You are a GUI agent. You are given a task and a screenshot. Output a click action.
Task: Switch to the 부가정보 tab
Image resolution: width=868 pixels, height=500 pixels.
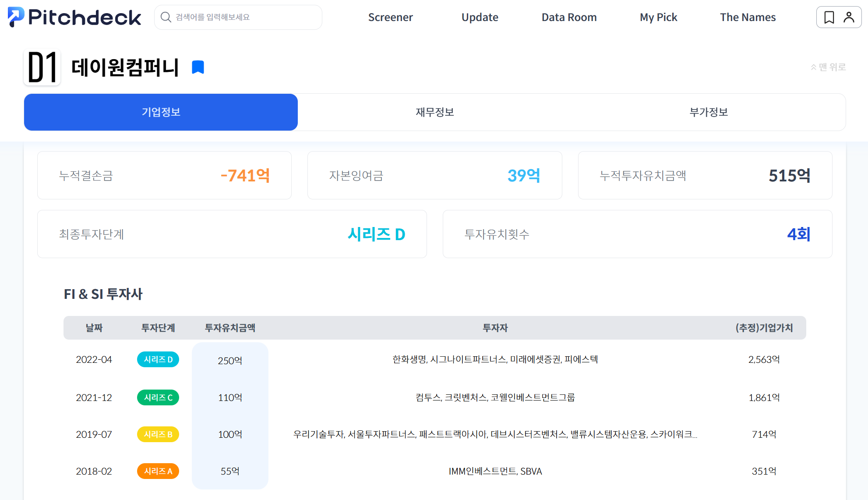point(708,112)
